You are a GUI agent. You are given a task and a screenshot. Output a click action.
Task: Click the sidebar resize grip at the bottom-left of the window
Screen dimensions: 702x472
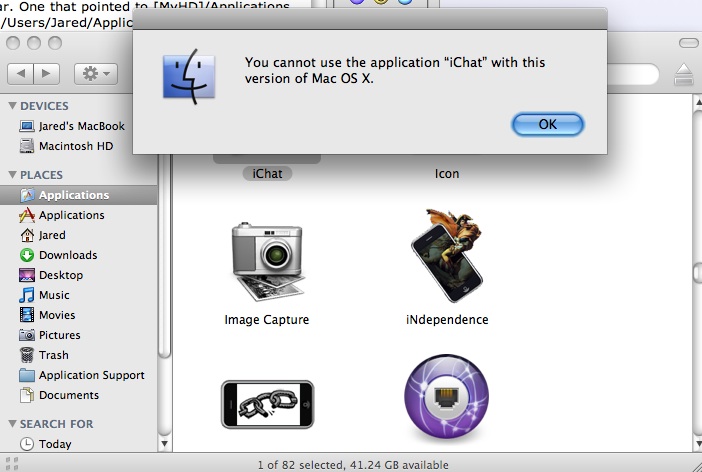pyautogui.click(x=12, y=463)
